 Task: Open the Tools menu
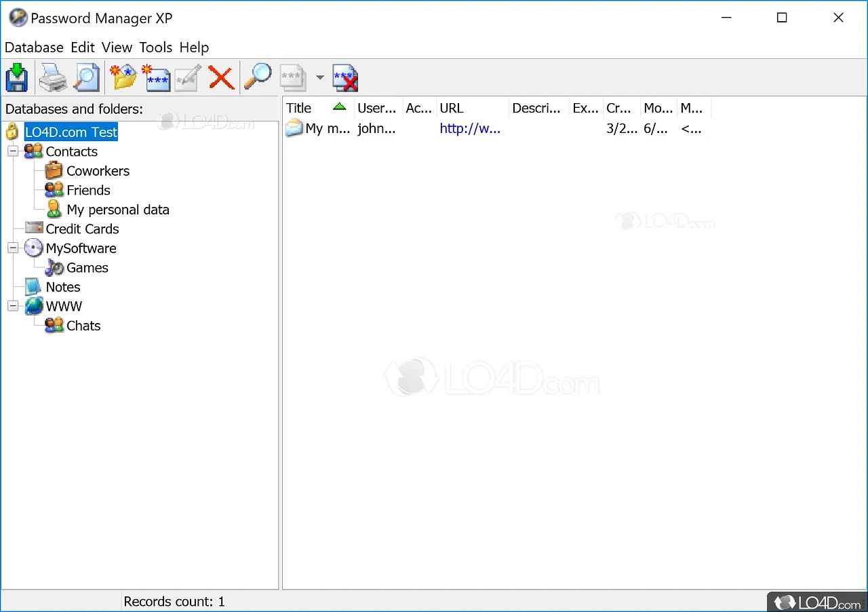click(x=155, y=47)
